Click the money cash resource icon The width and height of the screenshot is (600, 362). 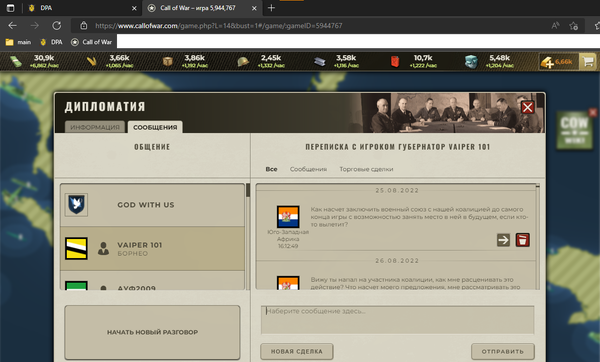pyautogui.click(x=16, y=62)
